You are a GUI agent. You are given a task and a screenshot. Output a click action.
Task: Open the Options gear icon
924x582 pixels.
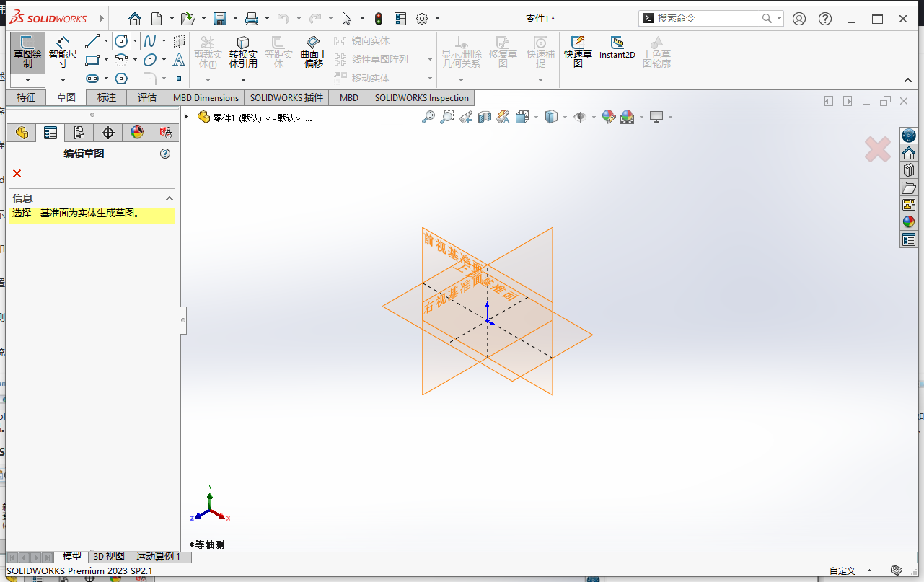[x=422, y=19]
